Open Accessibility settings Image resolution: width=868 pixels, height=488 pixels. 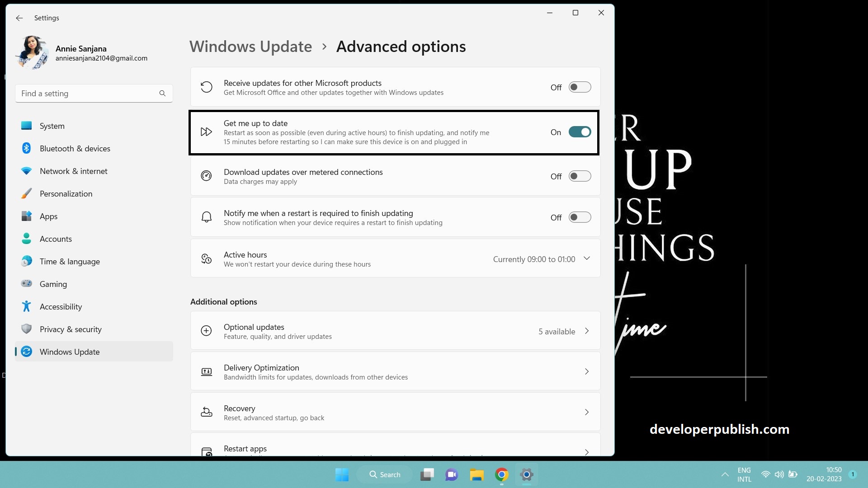click(x=61, y=306)
